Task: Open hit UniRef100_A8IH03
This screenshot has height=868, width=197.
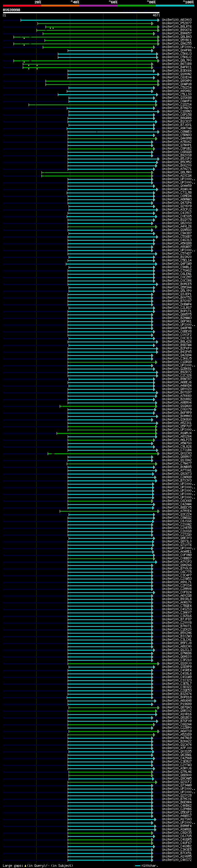Action: tap(177, 20)
